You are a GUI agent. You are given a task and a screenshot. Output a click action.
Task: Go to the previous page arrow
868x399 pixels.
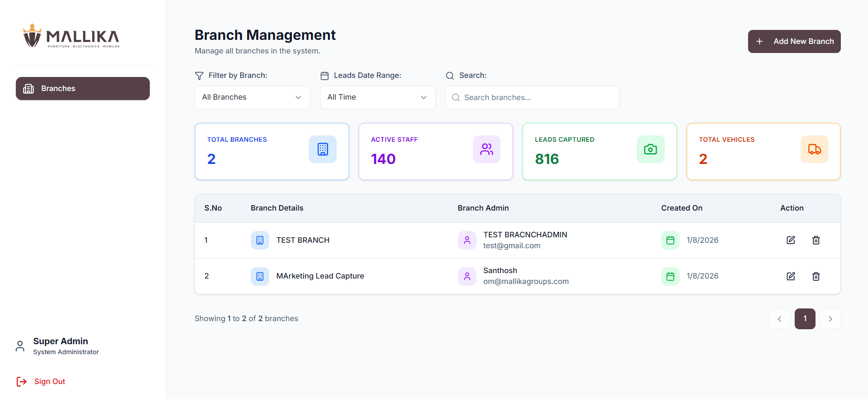(779, 319)
